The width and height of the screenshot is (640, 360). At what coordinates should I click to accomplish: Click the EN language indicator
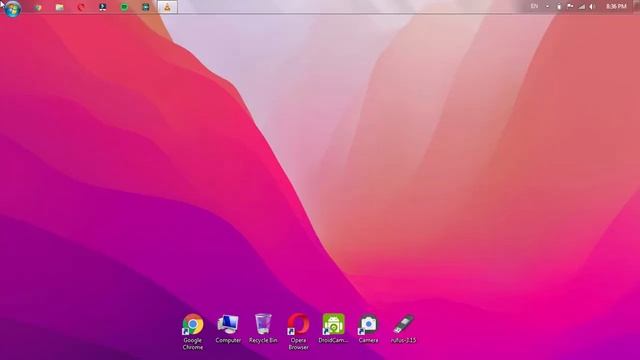[534, 7]
